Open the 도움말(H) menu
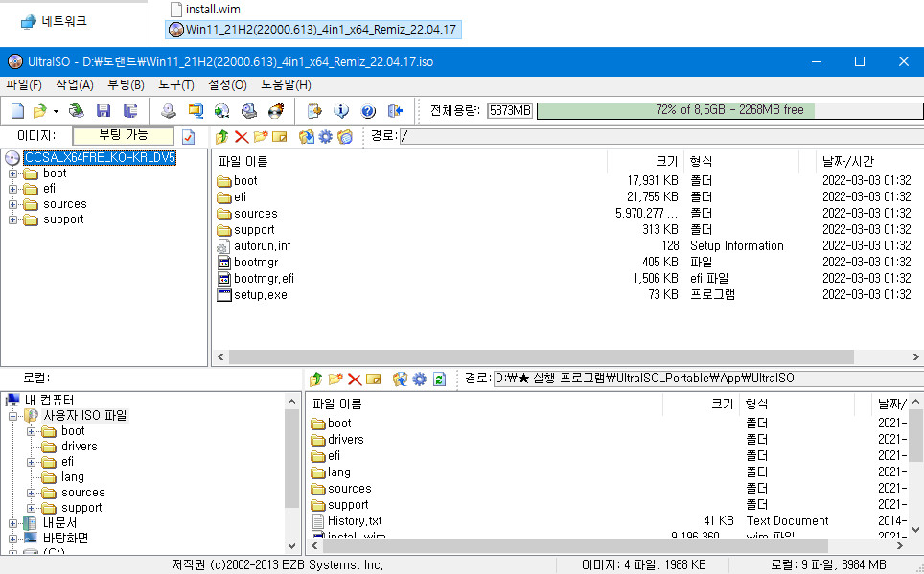This screenshot has width=924, height=574. pyautogui.click(x=286, y=85)
